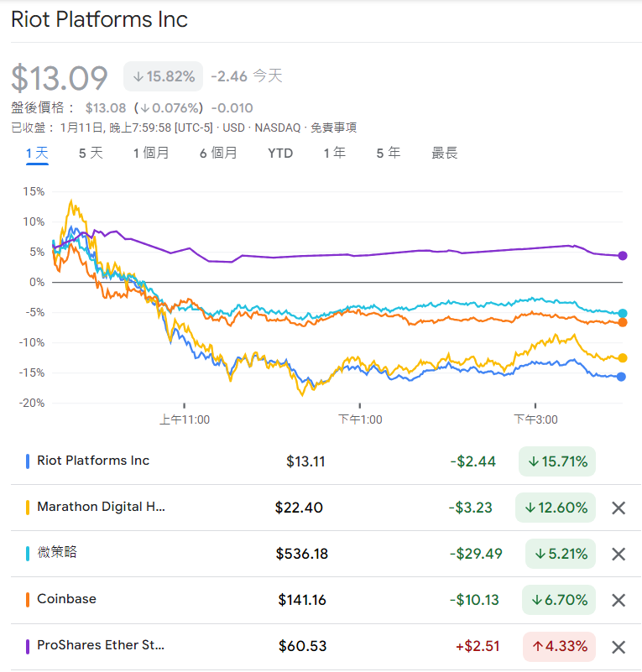Switch to 1 年 range tab

(x=335, y=153)
